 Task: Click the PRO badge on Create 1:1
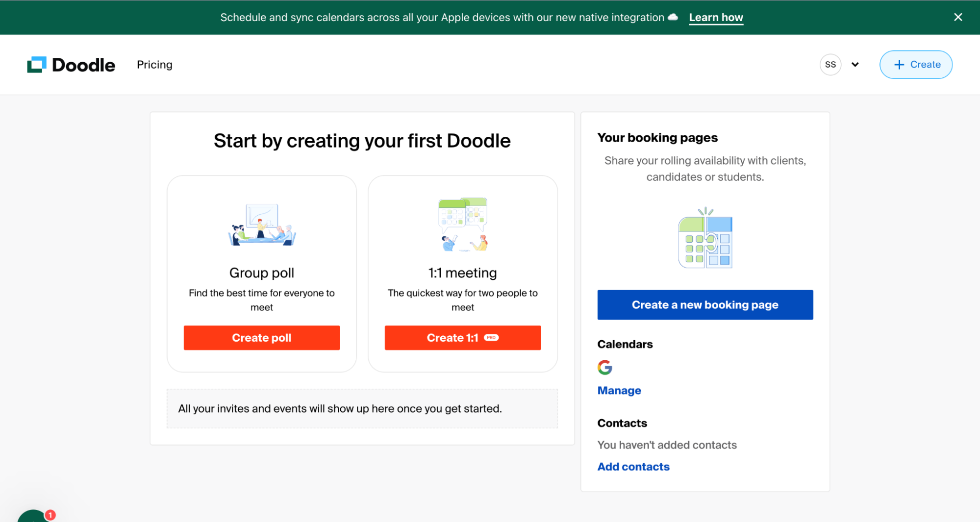click(491, 338)
